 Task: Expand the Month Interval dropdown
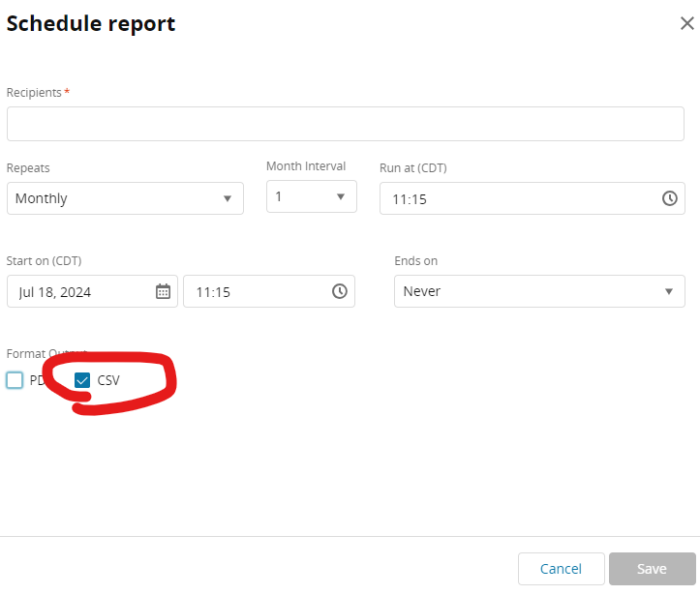(x=312, y=196)
